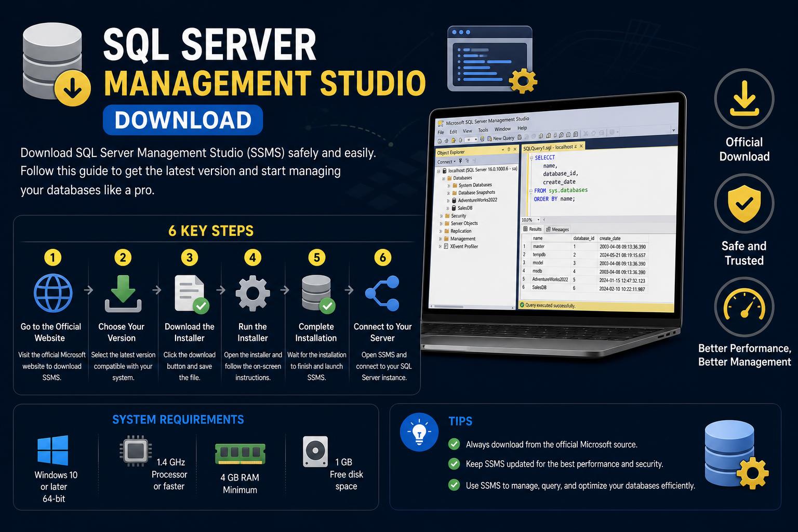This screenshot has width=798, height=532.
Task: Click the XEvent Profiler icon in the tree
Action: click(x=446, y=246)
